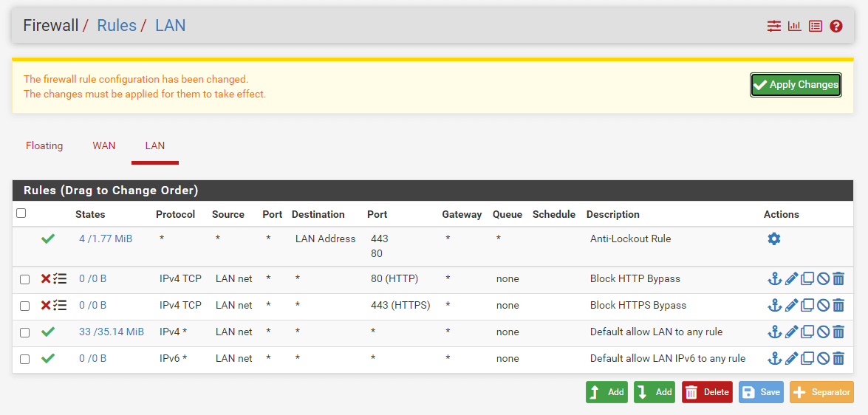Click anchor icon for Block HTTPS Bypass rule
This screenshot has height=415, width=868.
[774, 305]
